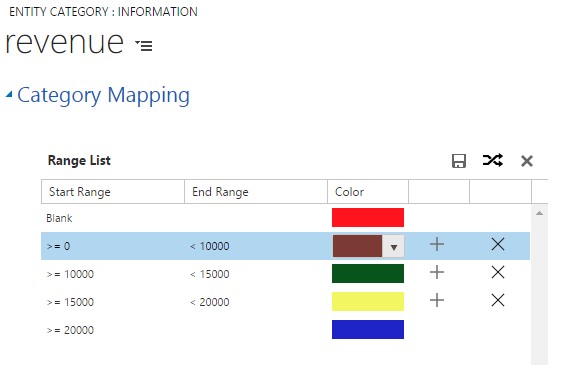Open color dropdown for >= 0 row
Screen dimensions: 586x365
coord(393,246)
